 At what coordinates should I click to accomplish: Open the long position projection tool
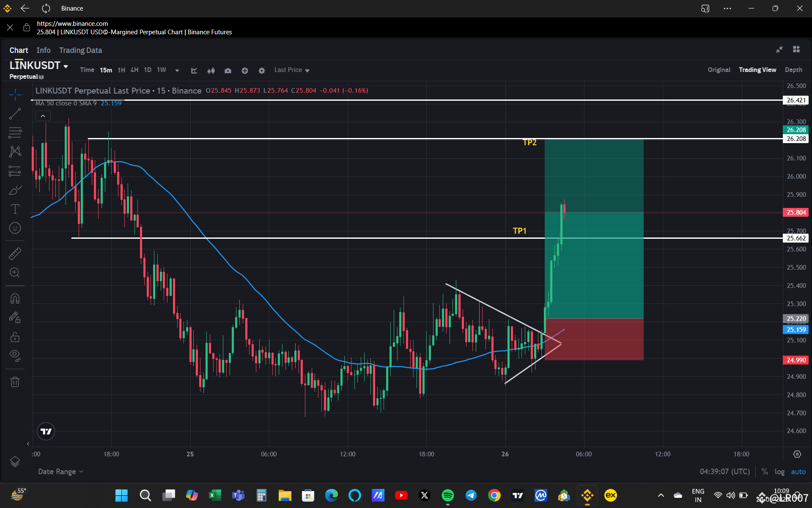[15, 171]
